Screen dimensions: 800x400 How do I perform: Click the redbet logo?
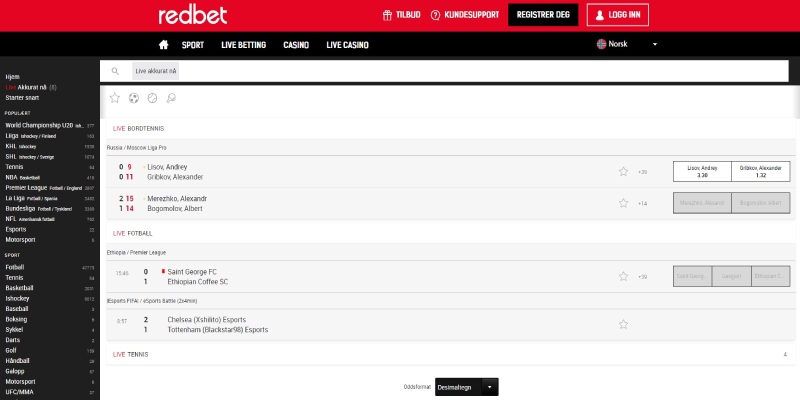192,15
